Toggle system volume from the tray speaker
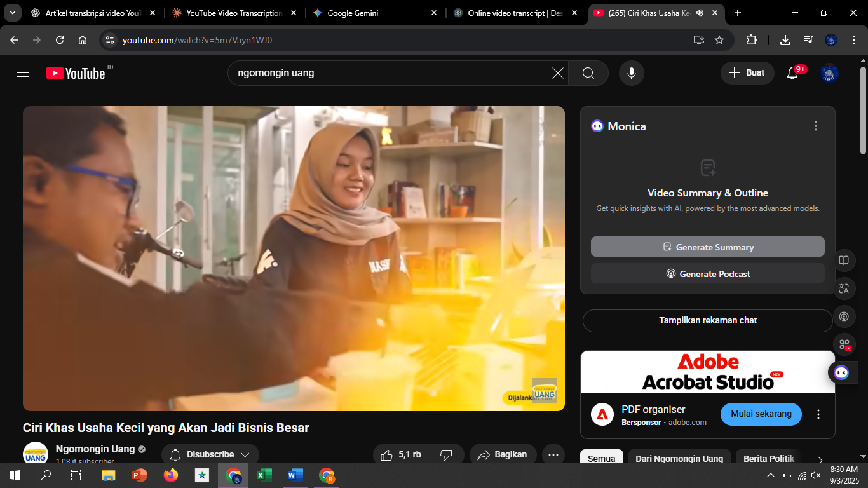The width and height of the screenshot is (868, 488). pos(815,475)
